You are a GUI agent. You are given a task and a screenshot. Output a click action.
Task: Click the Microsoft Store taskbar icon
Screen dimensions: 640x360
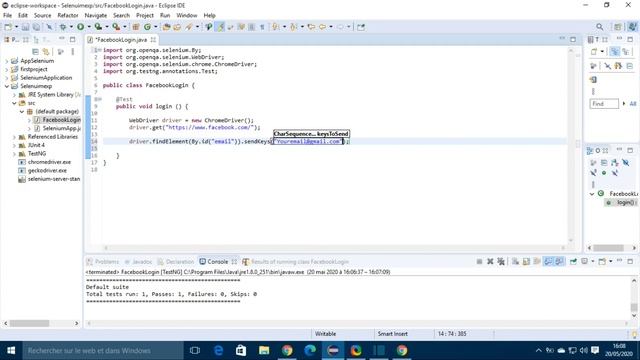tap(241, 350)
